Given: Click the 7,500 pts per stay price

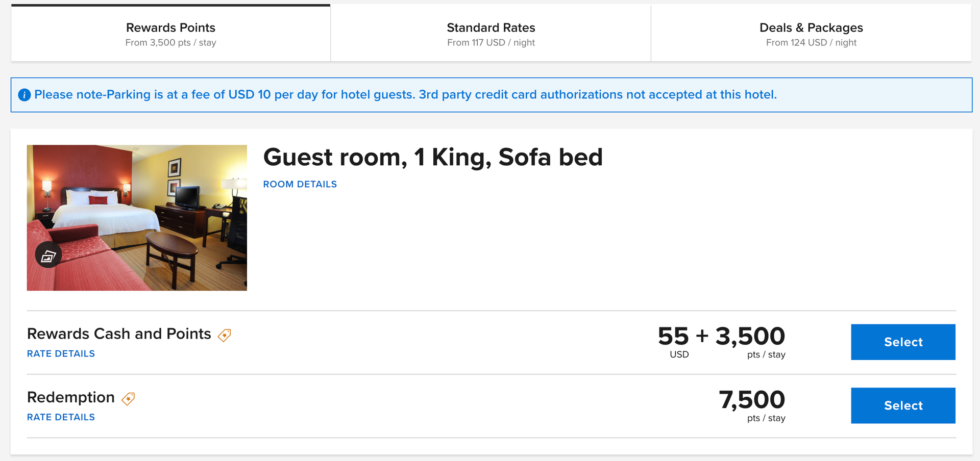Looking at the screenshot, I should click(751, 400).
